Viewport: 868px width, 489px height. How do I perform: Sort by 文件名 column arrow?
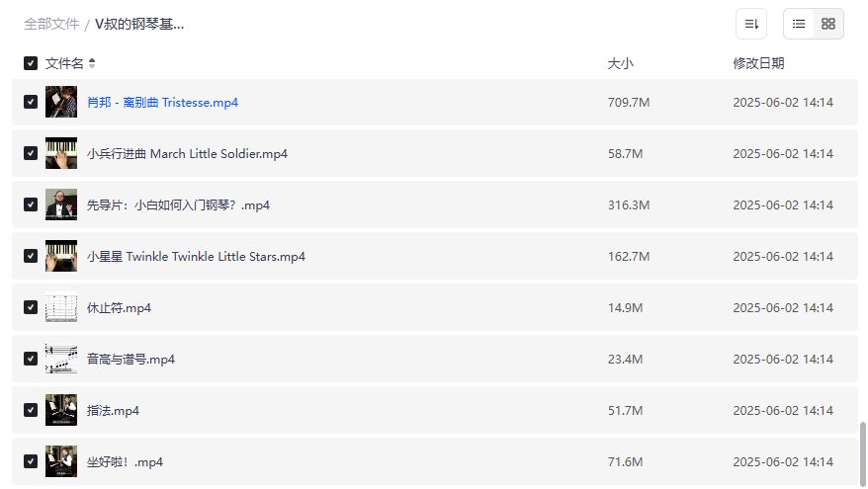92,63
